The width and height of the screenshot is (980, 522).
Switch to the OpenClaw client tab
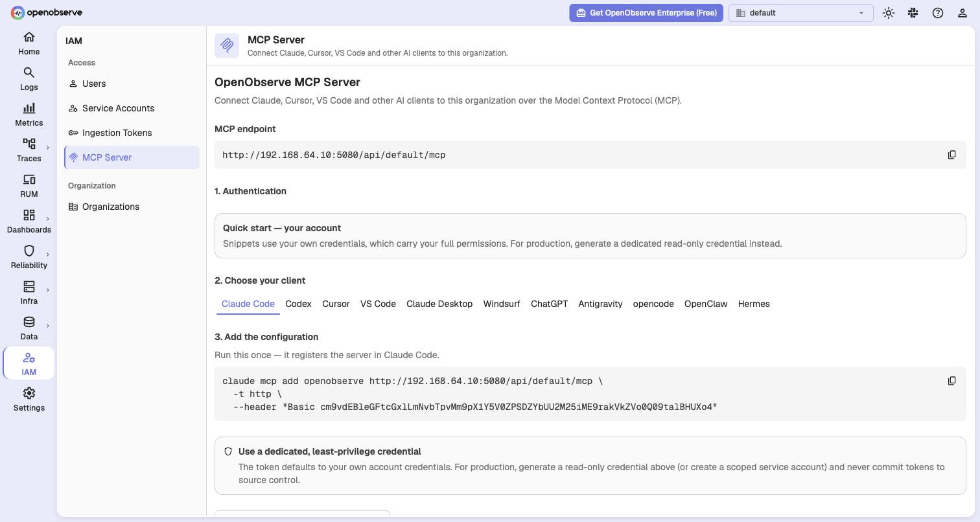[706, 304]
